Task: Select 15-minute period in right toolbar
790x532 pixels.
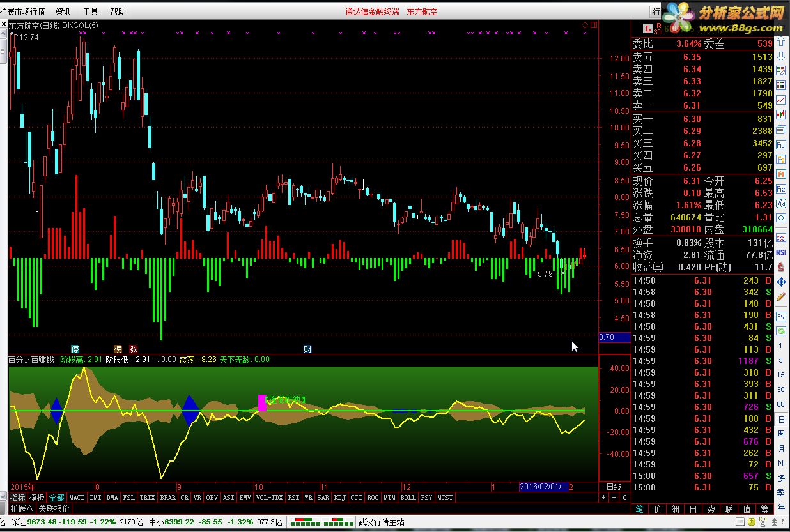Action: pyautogui.click(x=781, y=375)
